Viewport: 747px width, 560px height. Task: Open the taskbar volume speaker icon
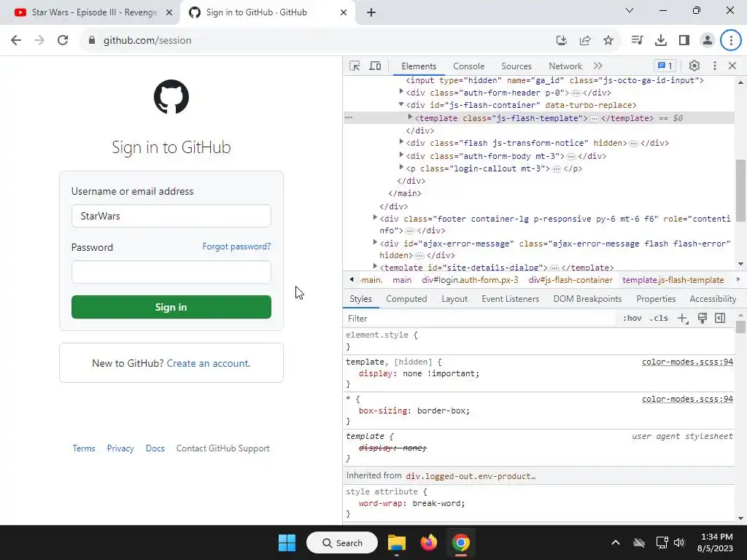click(x=679, y=542)
